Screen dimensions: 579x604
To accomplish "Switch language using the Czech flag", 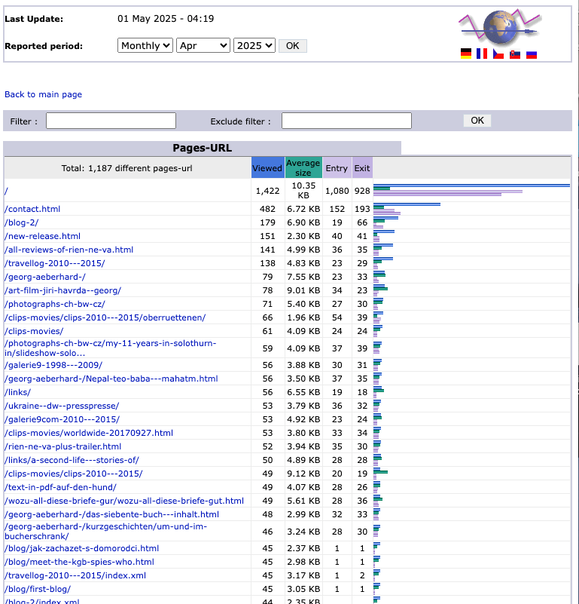I will tap(498, 54).
